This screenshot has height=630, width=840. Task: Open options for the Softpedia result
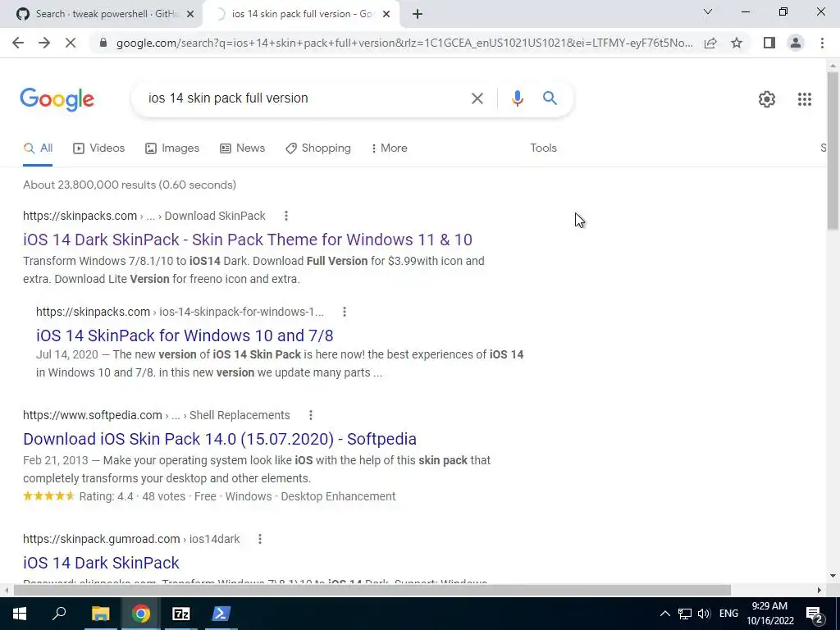click(311, 415)
